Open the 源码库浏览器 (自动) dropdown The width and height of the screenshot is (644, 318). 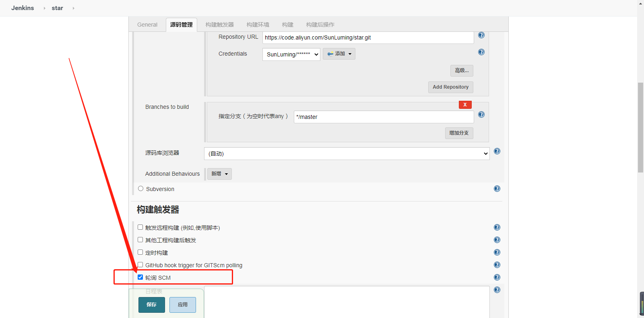pos(347,154)
